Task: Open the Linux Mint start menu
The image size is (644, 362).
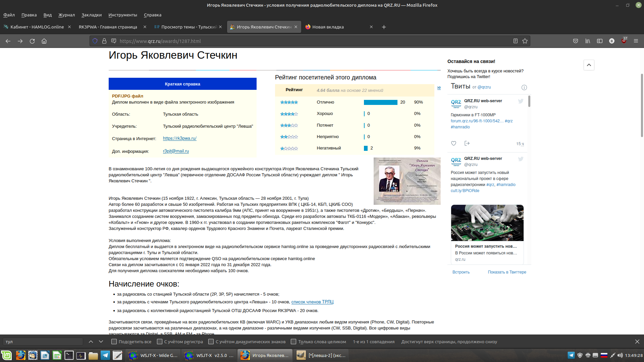Action: (x=6, y=355)
